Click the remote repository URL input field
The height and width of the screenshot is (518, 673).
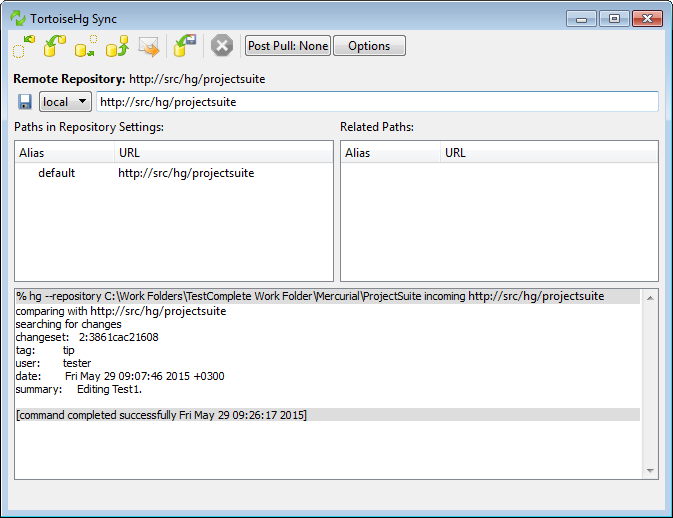click(377, 102)
